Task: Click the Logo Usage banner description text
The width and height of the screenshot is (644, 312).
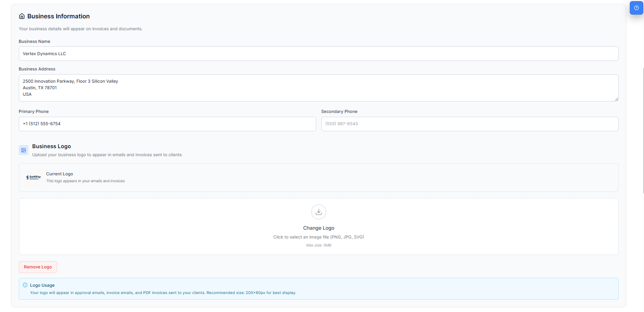Action: [163, 293]
